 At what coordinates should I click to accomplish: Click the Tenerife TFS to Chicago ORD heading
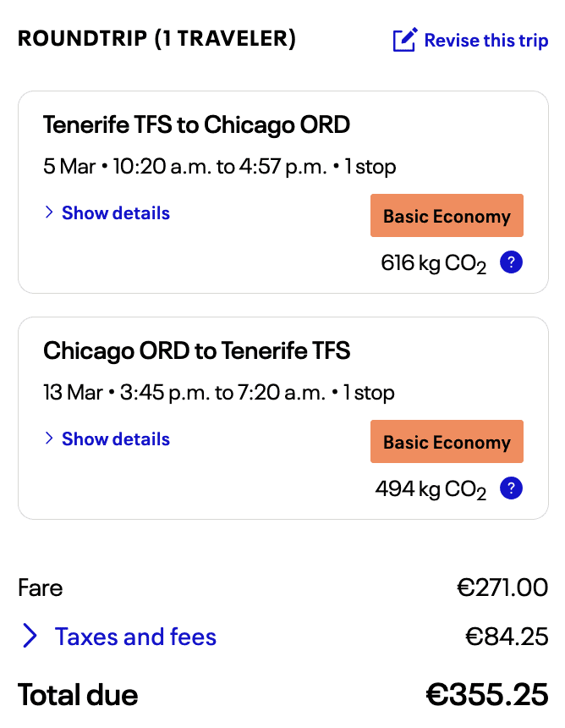pos(196,125)
